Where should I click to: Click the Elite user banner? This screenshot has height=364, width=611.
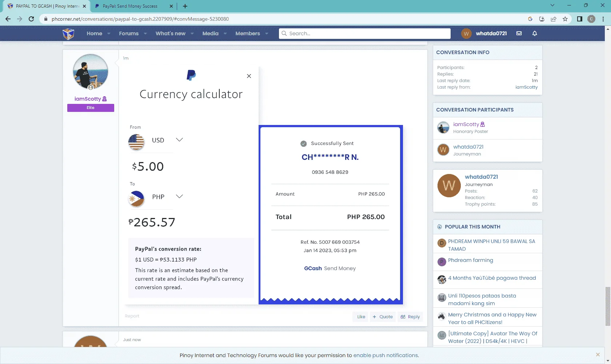pyautogui.click(x=91, y=108)
